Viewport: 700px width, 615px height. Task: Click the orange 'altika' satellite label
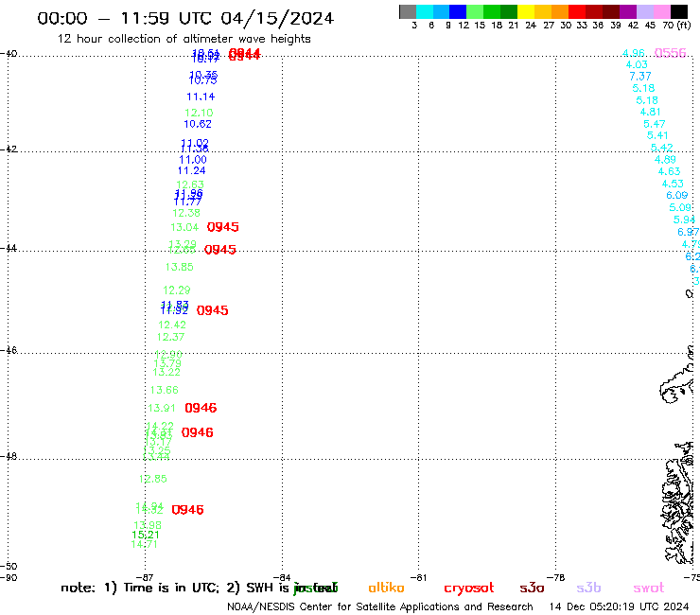(x=386, y=588)
